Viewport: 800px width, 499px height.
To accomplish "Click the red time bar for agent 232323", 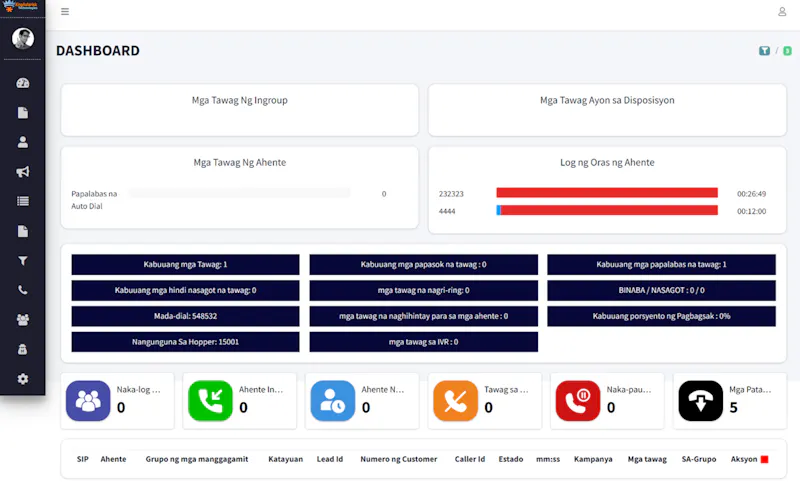I will (x=607, y=192).
